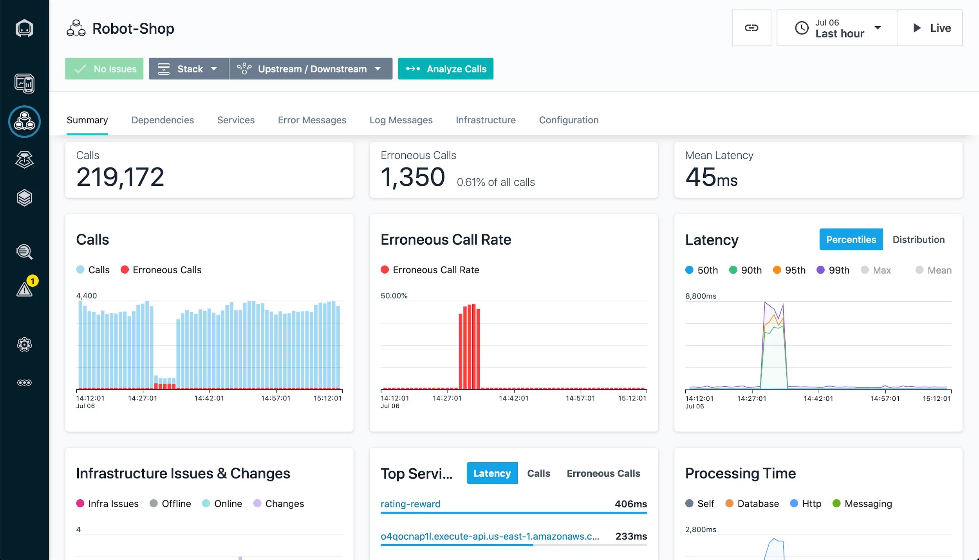The height and width of the screenshot is (560, 979).
Task: Open the Analytics magnifier sidebar icon
Action: (24, 252)
